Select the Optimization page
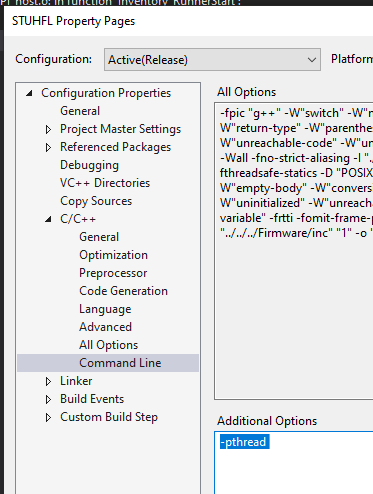 pyautogui.click(x=113, y=255)
